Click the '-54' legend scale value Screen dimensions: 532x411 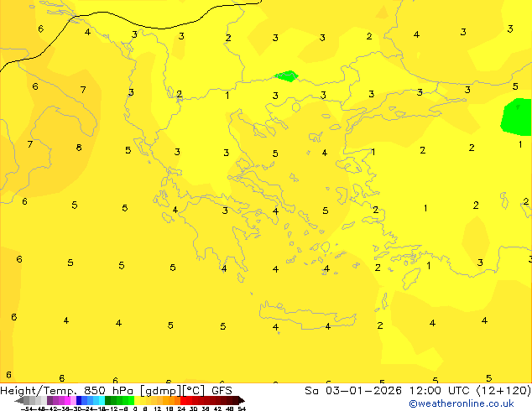[27, 408]
